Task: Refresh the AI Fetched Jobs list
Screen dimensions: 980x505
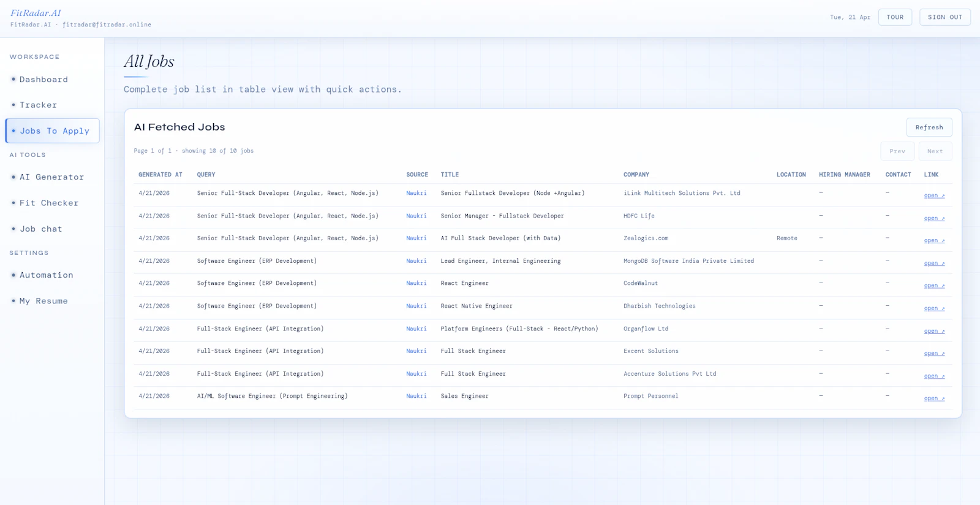Action: tap(929, 127)
